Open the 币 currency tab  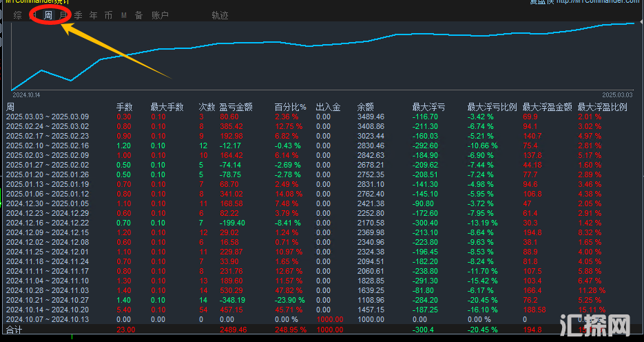point(108,14)
